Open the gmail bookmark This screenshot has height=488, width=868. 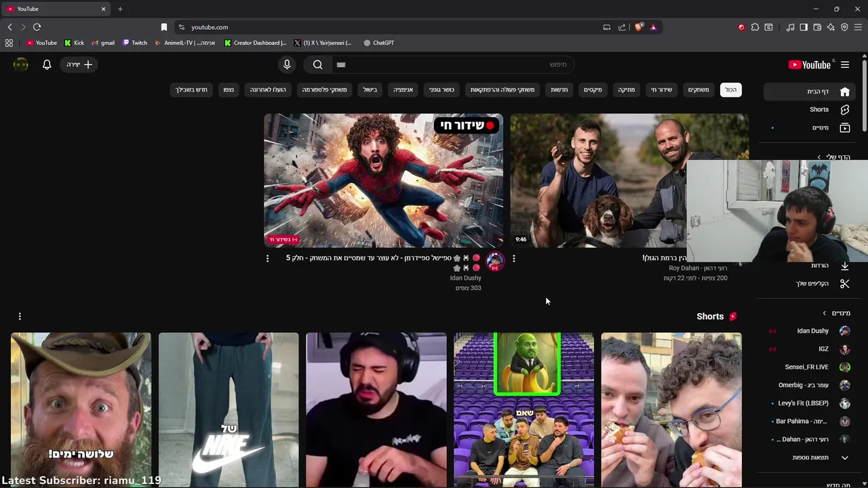[x=103, y=43]
